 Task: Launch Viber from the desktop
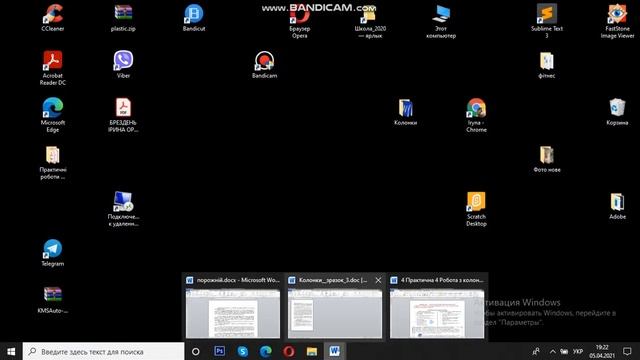[123, 64]
